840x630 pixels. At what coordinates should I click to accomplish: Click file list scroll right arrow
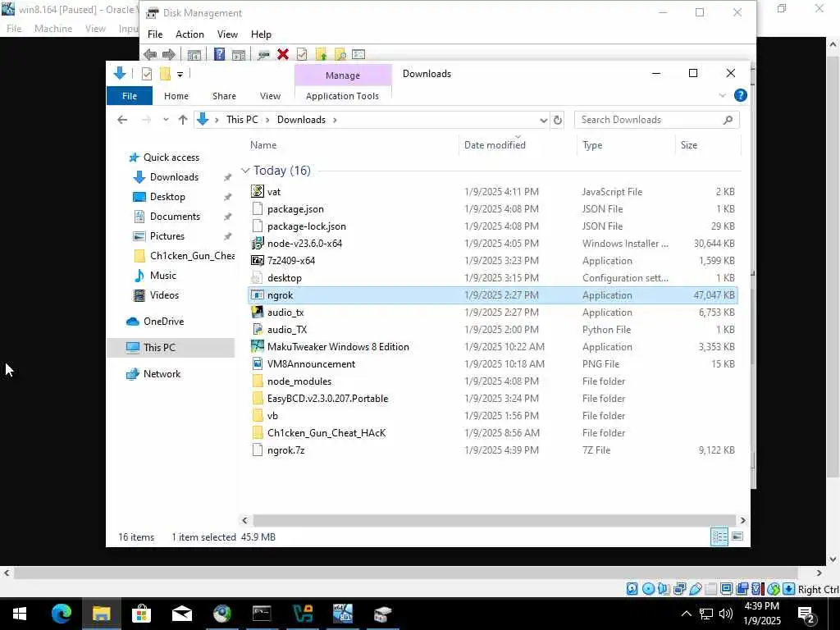[742, 520]
